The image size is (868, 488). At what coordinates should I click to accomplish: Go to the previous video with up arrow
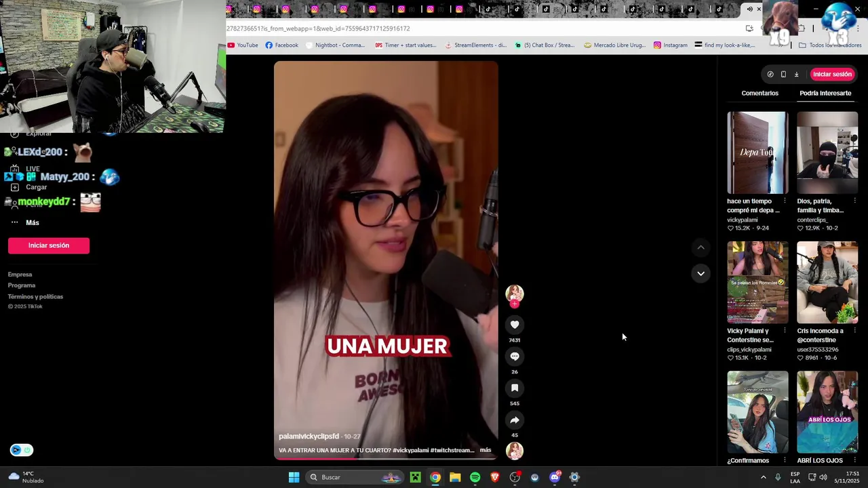click(701, 248)
